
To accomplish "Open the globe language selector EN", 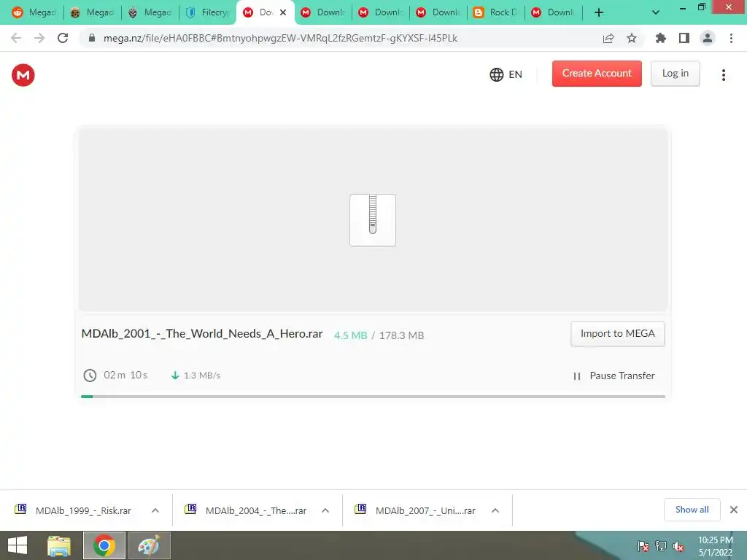I will [506, 74].
